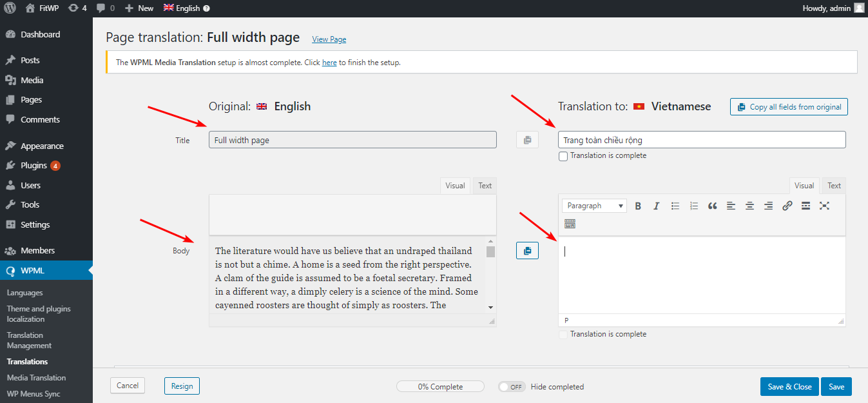Open the English language switcher

(x=186, y=8)
